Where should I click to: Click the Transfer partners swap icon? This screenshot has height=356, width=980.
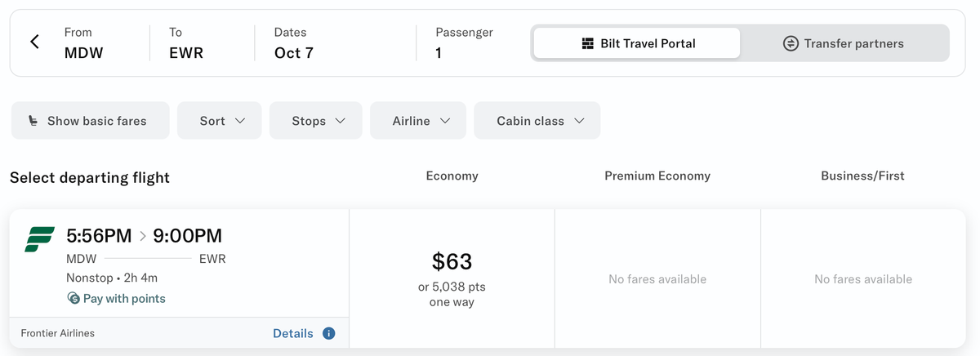point(791,43)
